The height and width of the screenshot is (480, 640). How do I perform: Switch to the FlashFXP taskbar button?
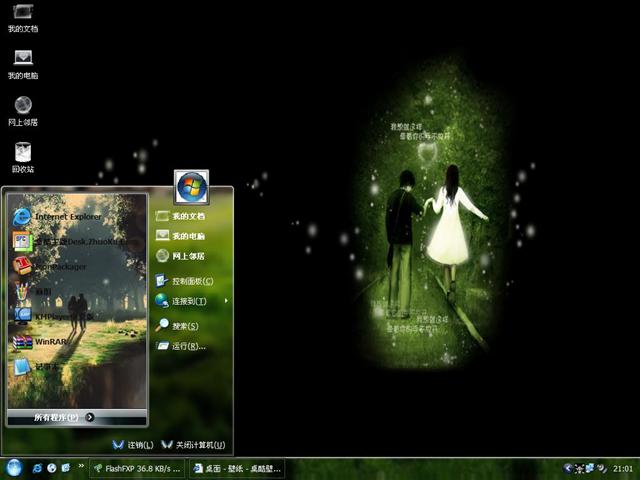pyautogui.click(x=137, y=469)
